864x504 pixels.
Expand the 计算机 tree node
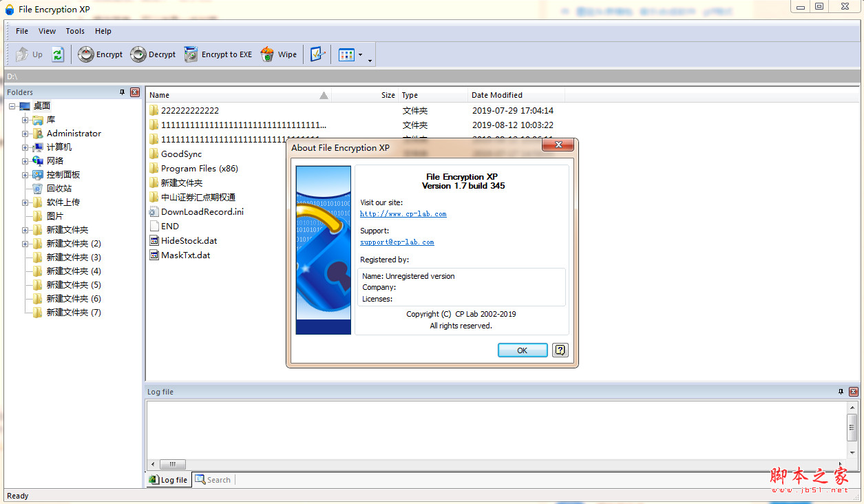coord(25,147)
